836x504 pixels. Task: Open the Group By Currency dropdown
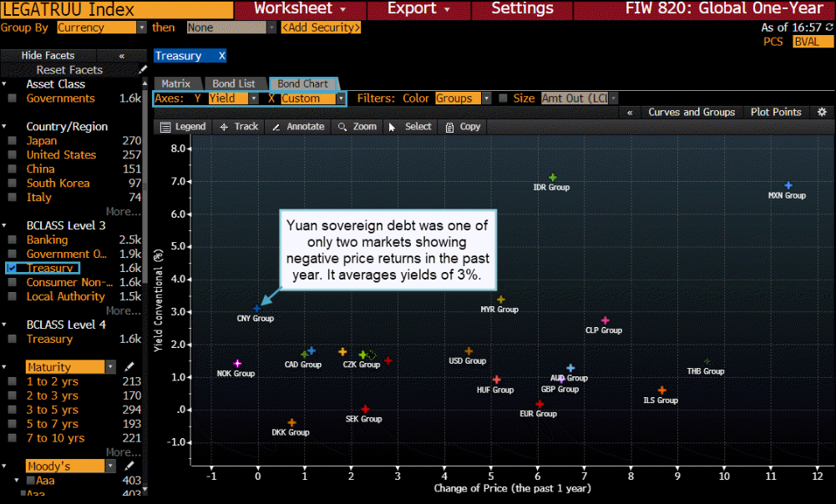tap(141, 28)
